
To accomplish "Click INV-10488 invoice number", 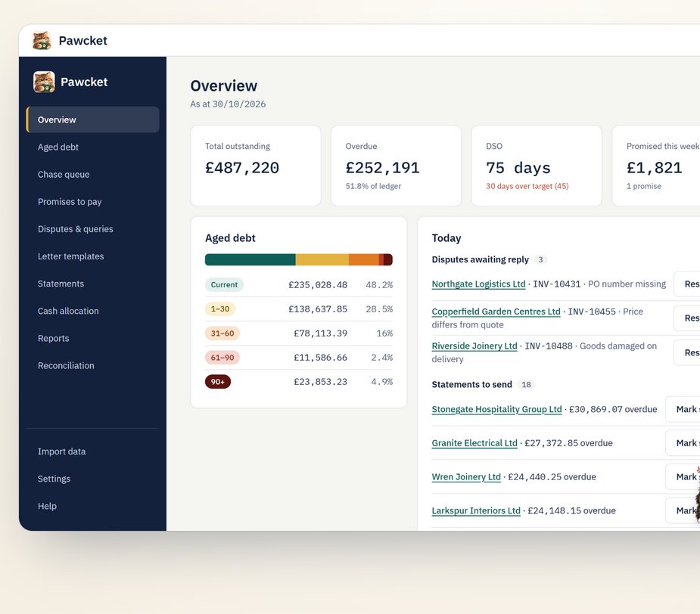I will coord(549,346).
